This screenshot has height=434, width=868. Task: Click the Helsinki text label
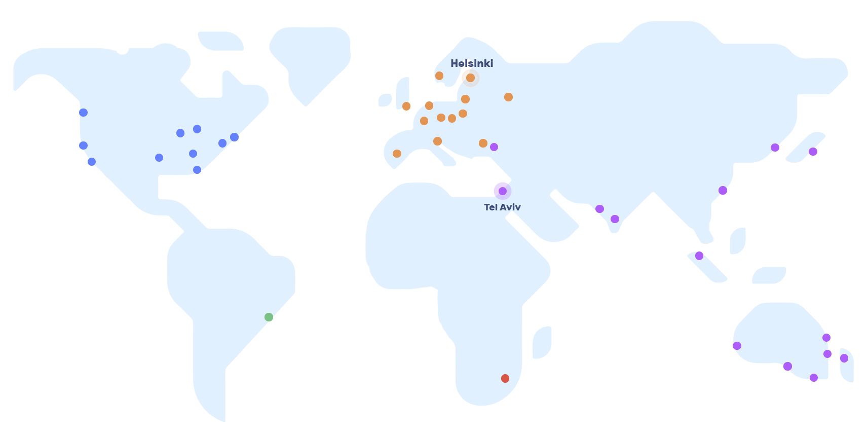(472, 63)
